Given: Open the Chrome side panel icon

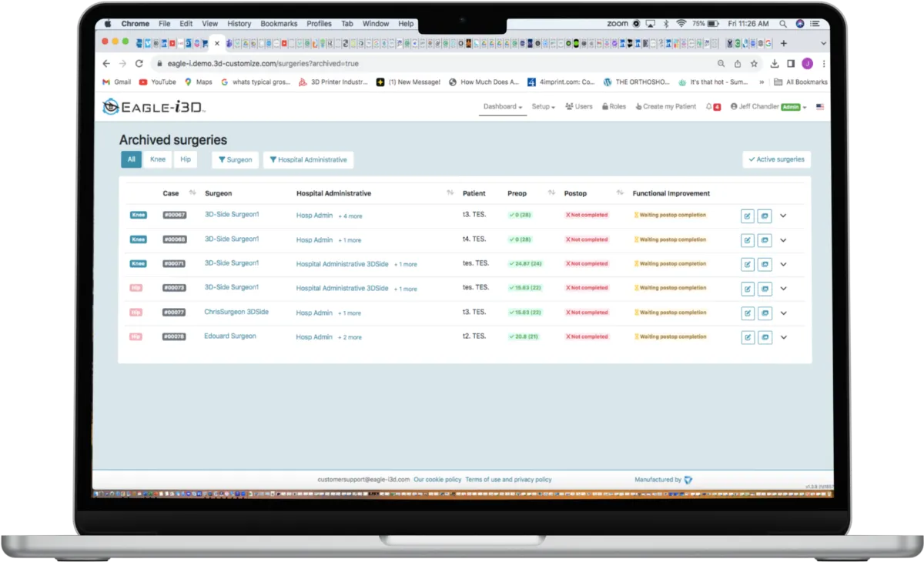Looking at the screenshot, I should tap(791, 64).
